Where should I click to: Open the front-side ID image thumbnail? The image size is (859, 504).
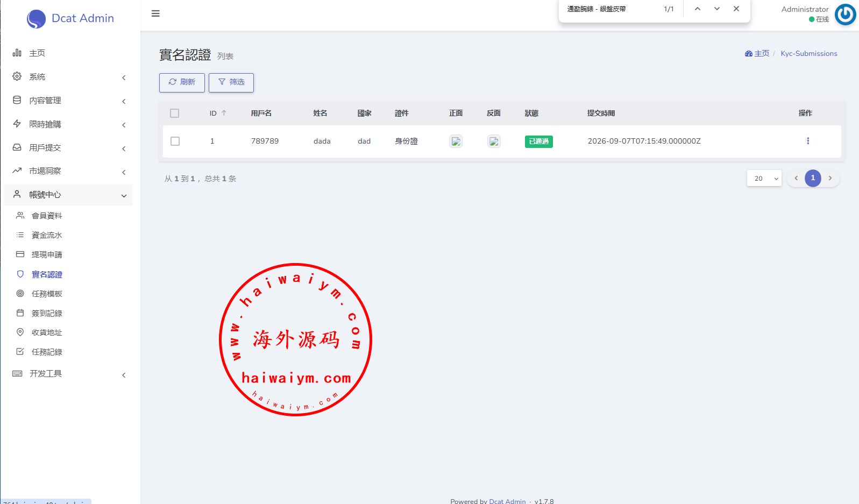[456, 141]
